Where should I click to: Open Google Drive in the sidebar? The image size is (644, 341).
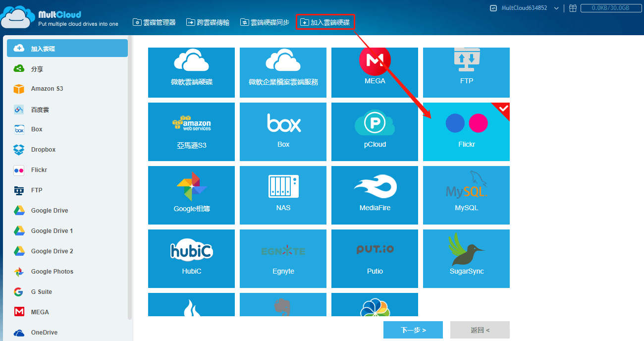(x=67, y=211)
